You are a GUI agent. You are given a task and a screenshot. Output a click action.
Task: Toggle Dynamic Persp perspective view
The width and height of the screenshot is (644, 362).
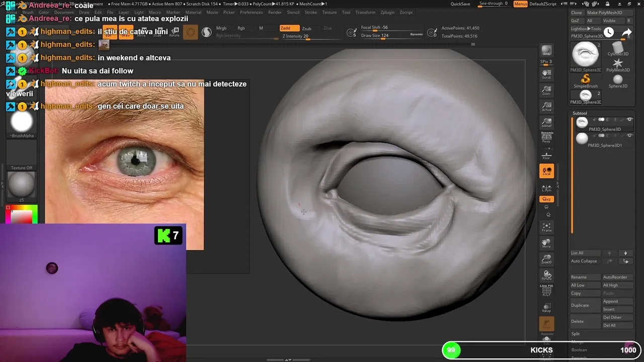click(x=546, y=137)
